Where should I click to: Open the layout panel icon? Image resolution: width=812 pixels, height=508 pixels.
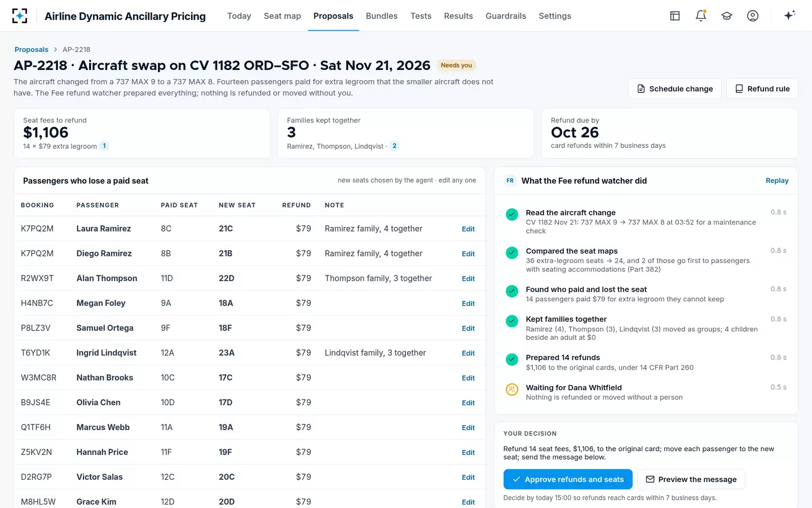click(x=675, y=16)
